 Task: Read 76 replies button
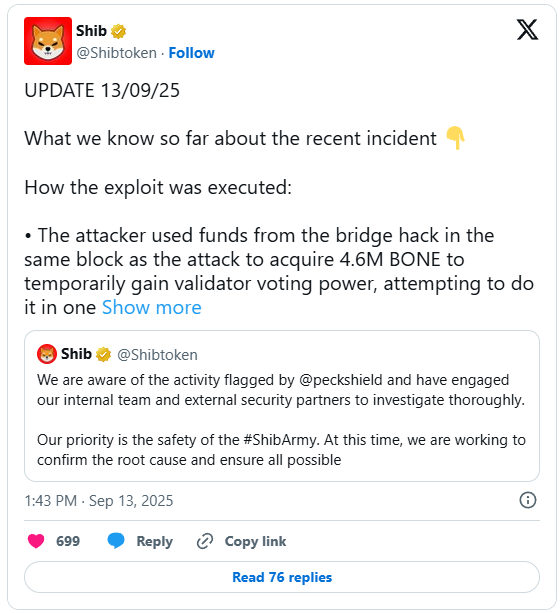[x=282, y=577]
